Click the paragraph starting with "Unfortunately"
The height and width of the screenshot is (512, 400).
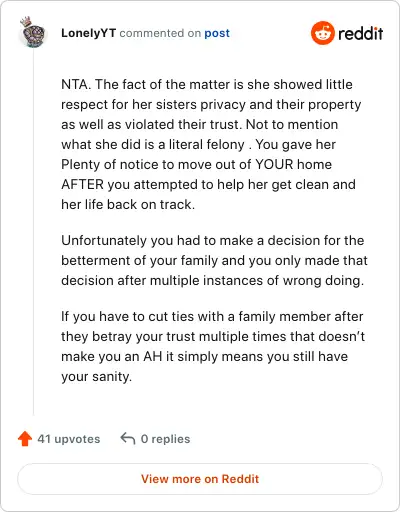tap(214, 260)
